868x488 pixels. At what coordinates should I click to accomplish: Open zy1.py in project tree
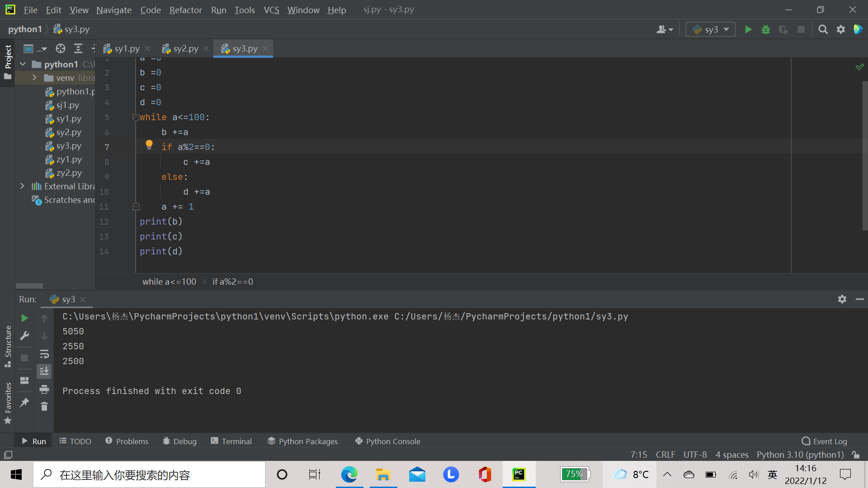(69, 159)
